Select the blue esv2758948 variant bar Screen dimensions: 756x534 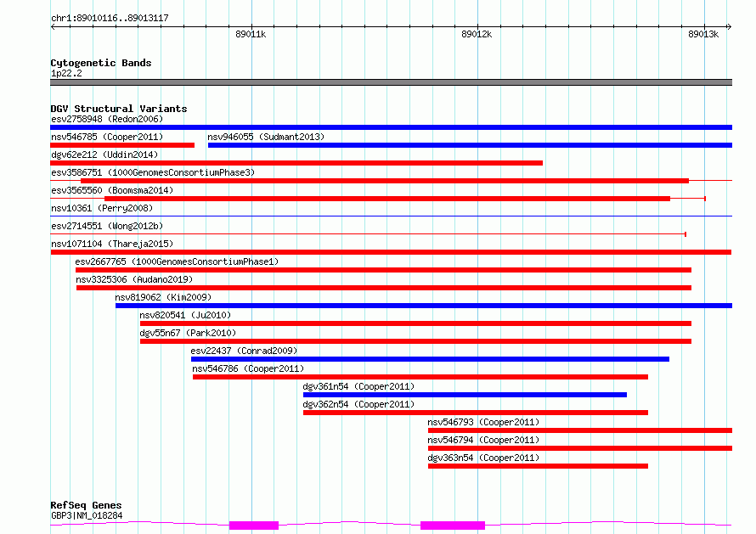point(391,127)
